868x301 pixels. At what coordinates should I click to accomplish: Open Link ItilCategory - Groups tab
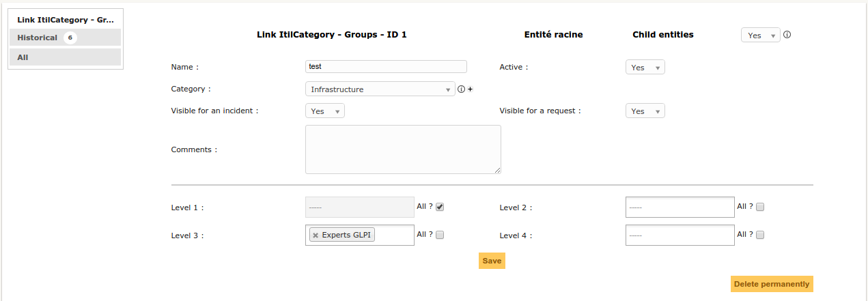[65, 20]
